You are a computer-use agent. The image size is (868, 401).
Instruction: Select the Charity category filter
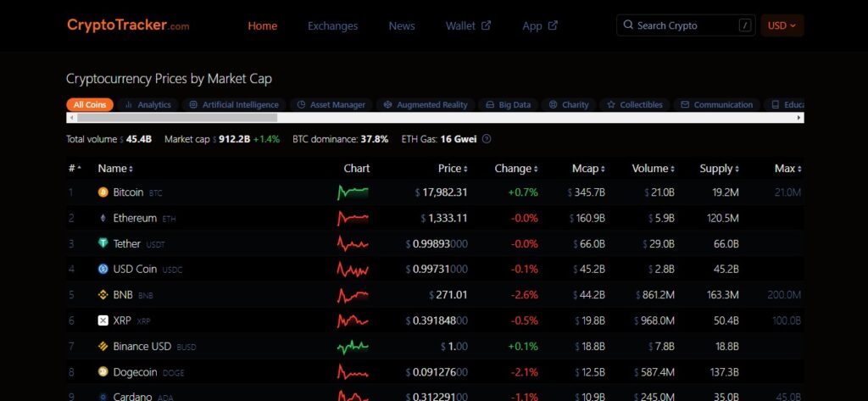(x=569, y=104)
